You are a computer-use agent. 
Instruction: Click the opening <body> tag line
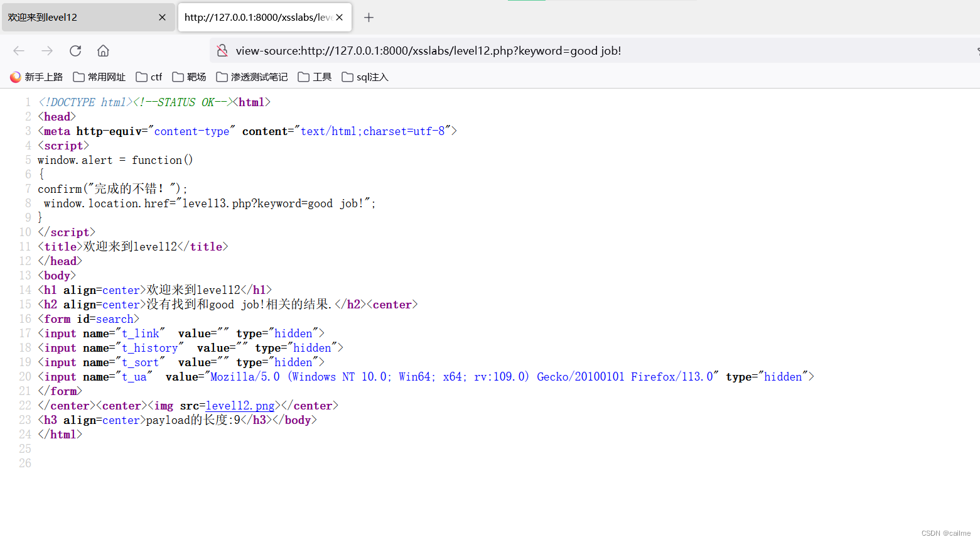point(57,276)
